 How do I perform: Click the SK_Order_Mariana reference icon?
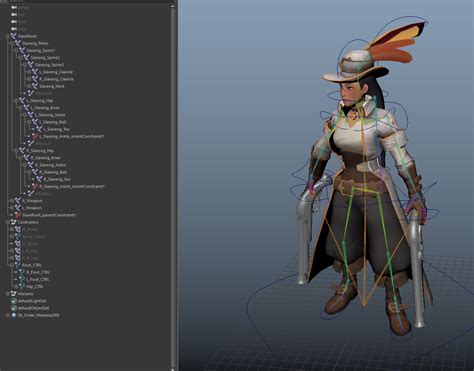14,315
